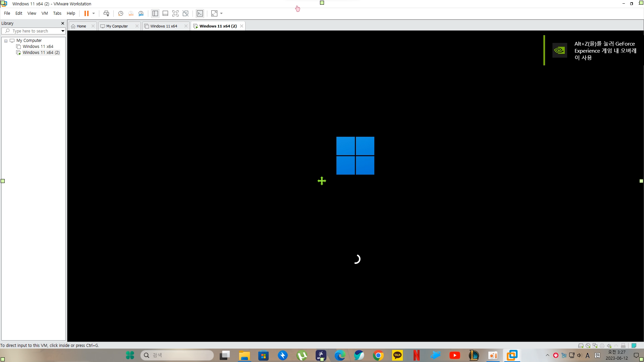
Task: Close the Library panel
Action: pos(62,23)
